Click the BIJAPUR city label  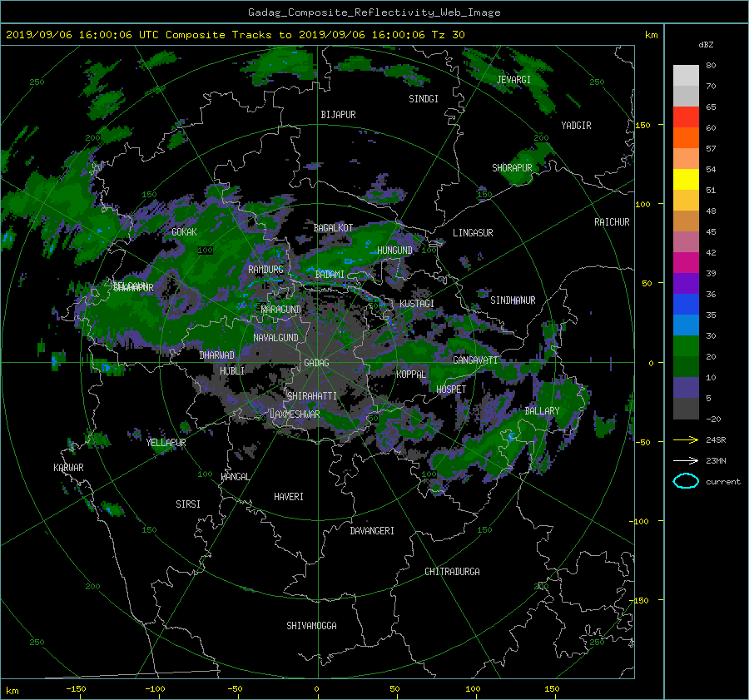pyautogui.click(x=338, y=115)
